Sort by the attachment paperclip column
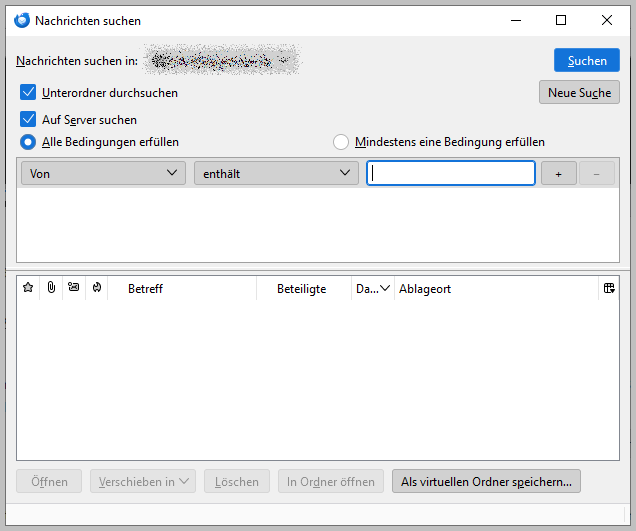This screenshot has height=531, width=636. click(51, 288)
